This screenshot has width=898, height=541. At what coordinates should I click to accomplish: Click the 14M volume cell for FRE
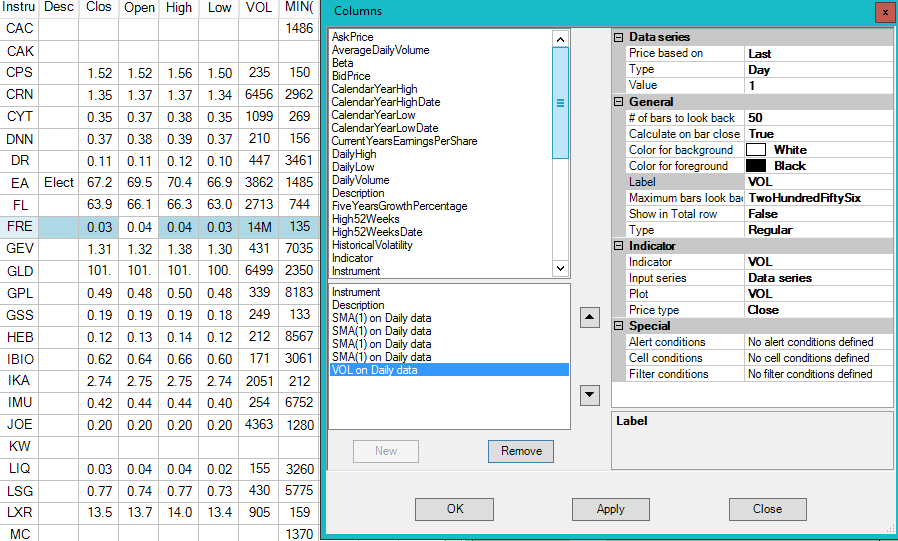click(259, 227)
